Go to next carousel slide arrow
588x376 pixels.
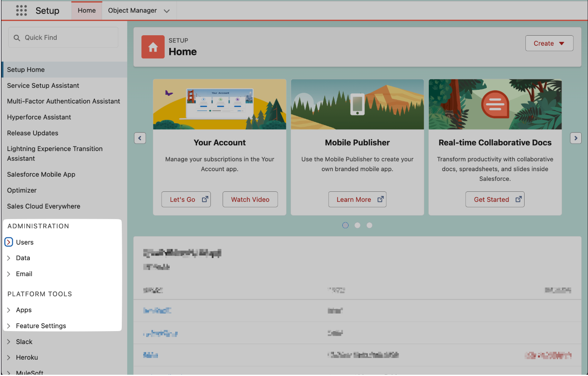[576, 138]
